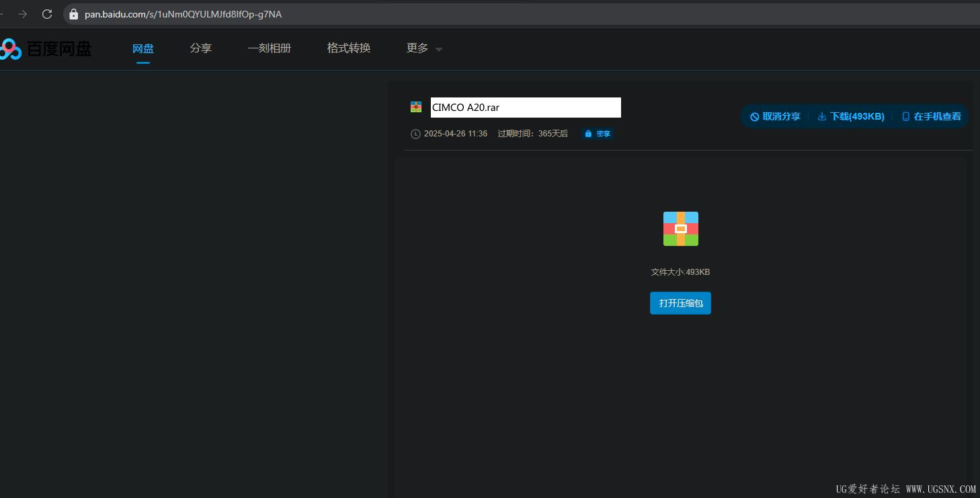Click the large archive file thumbnail
Screen dimensions: 980x498
681,229
